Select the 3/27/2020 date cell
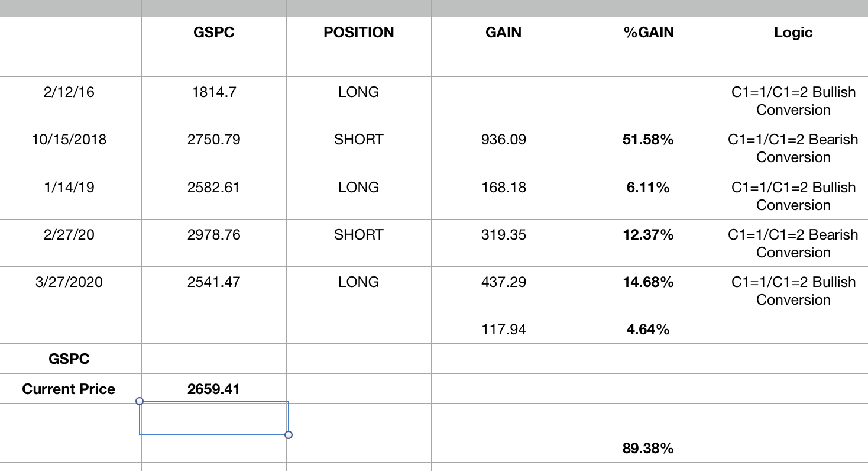This screenshot has width=868, height=471. click(x=70, y=282)
